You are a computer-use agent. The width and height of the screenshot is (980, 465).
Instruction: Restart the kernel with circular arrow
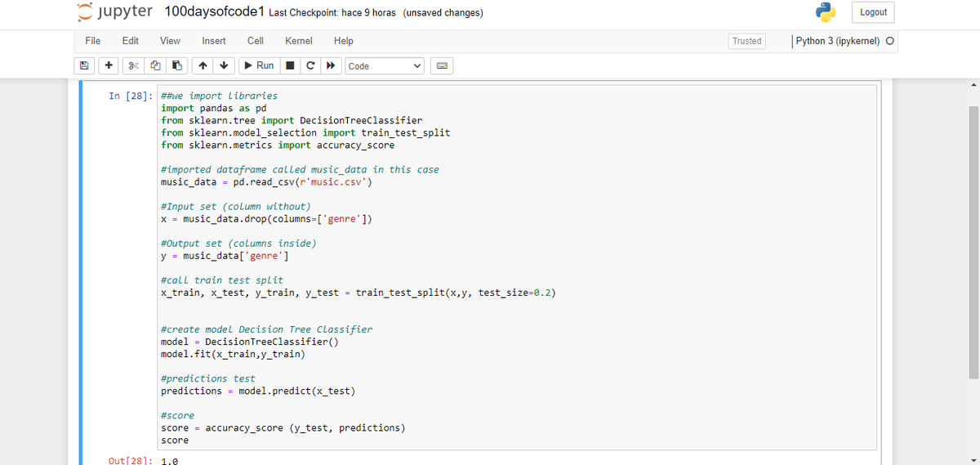[x=311, y=65]
